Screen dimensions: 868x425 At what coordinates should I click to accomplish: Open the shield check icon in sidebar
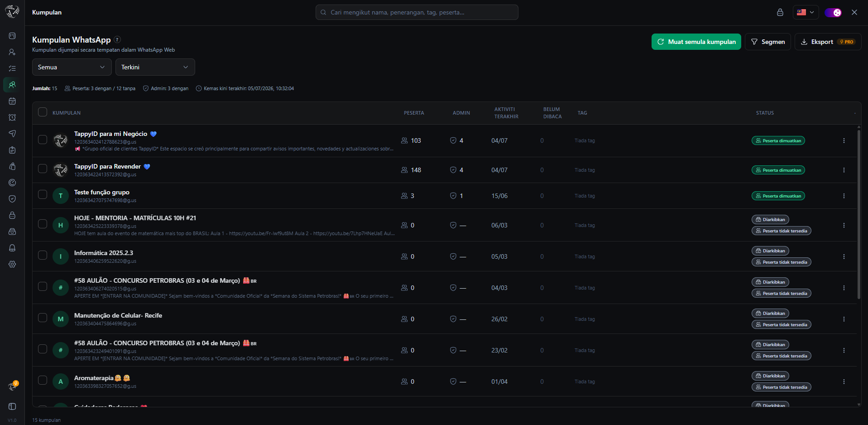12,199
